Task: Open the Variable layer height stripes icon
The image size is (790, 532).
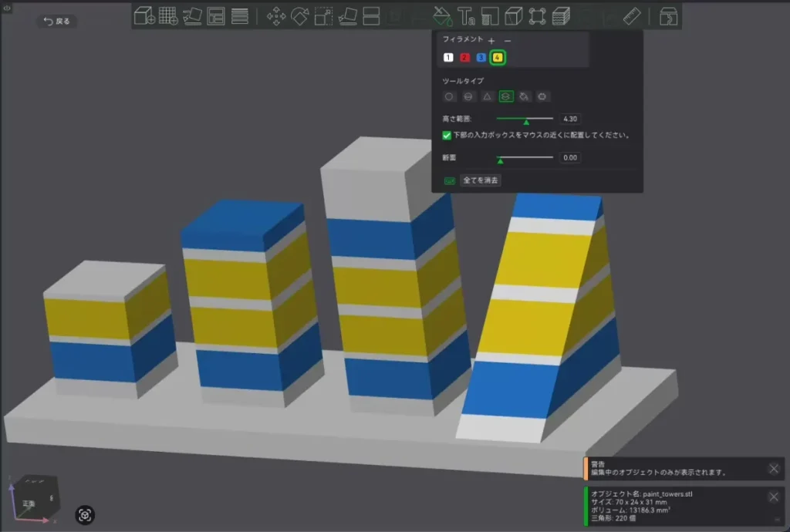Action: tap(240, 16)
